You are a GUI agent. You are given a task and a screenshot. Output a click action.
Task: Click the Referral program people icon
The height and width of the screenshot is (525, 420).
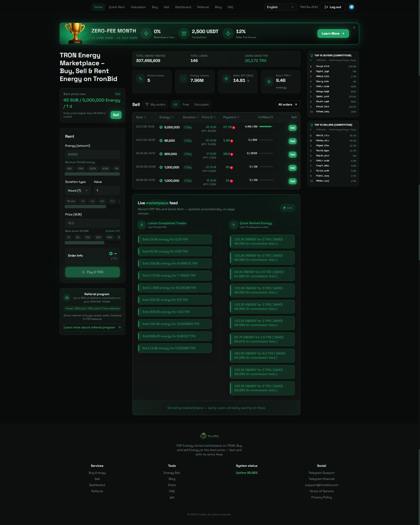click(67, 298)
